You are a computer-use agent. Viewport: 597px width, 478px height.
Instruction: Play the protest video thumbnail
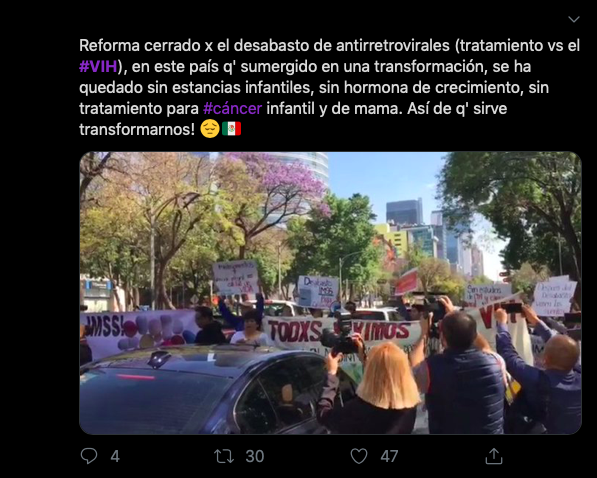[330, 293]
